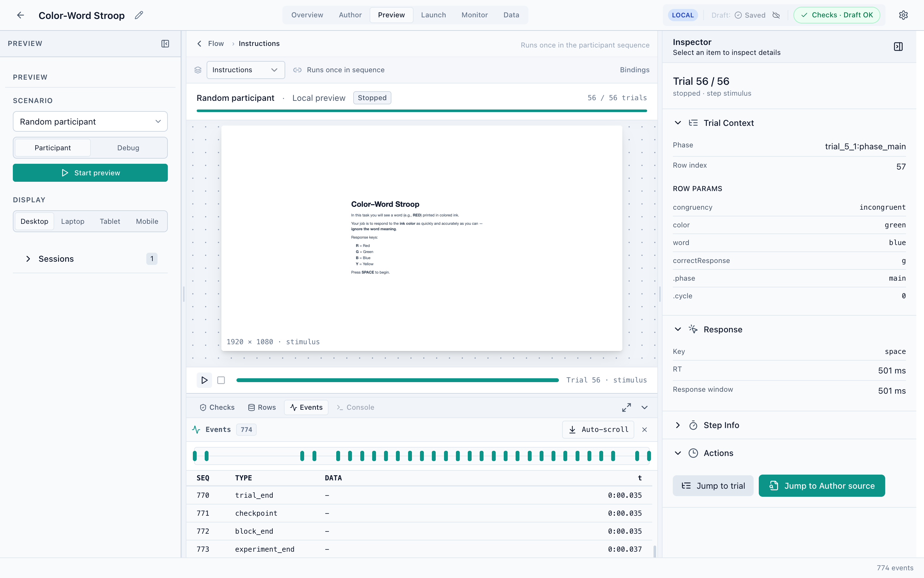Collapse the left Preview panel icon
Screen dimensions: 924x578
tap(165, 44)
